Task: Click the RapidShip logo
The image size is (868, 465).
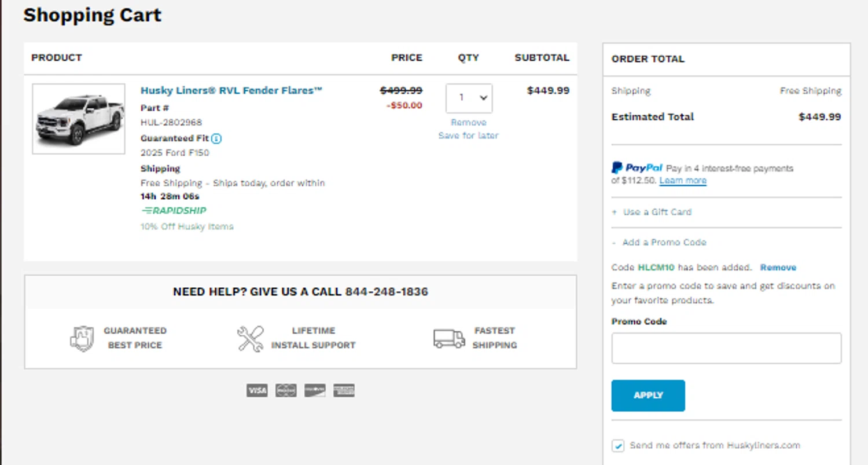Action: [174, 211]
